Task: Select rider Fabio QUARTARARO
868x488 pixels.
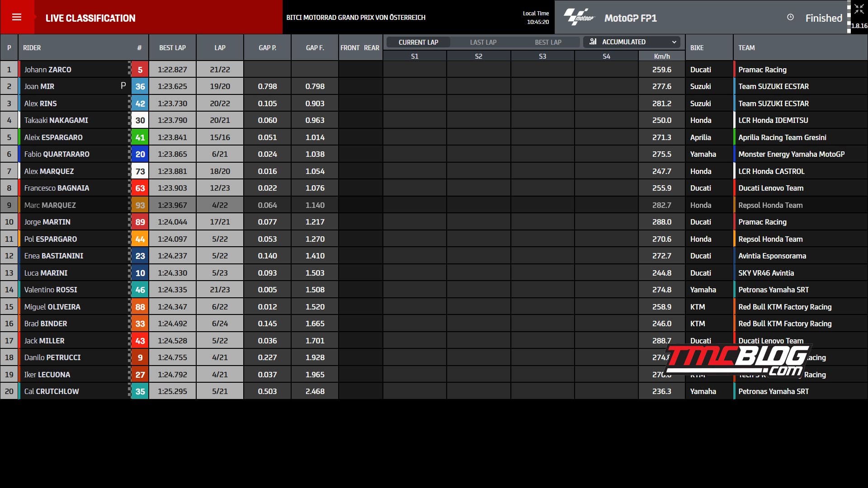Action: tap(57, 154)
